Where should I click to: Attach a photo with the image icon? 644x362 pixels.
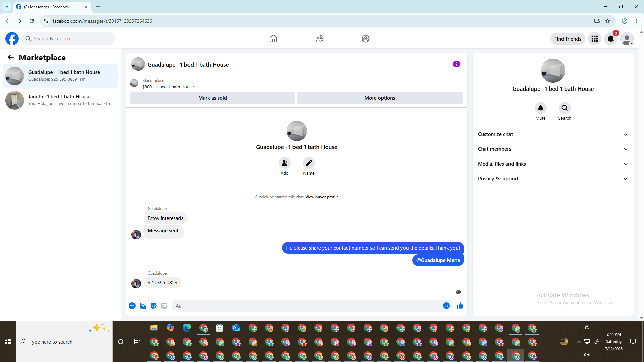pyautogui.click(x=143, y=306)
